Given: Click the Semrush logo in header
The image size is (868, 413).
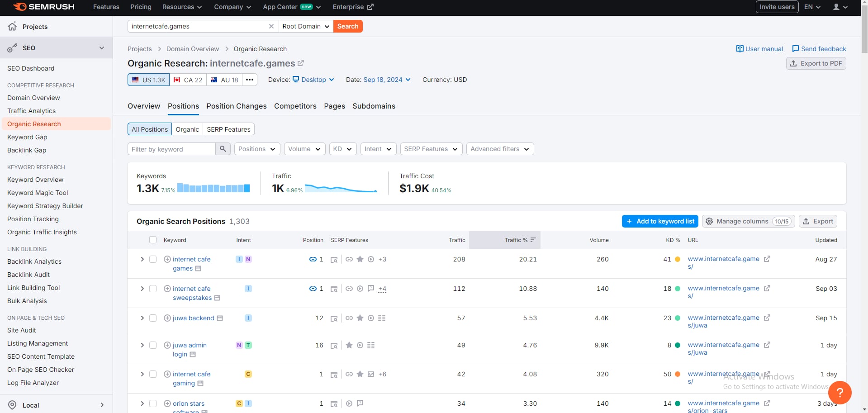Looking at the screenshot, I should (44, 7).
